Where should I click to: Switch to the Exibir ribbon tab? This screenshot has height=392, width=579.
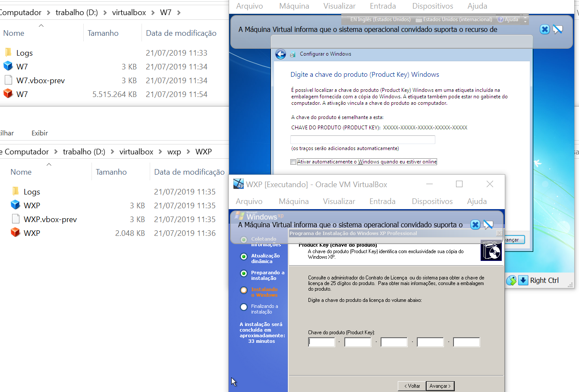[40, 133]
